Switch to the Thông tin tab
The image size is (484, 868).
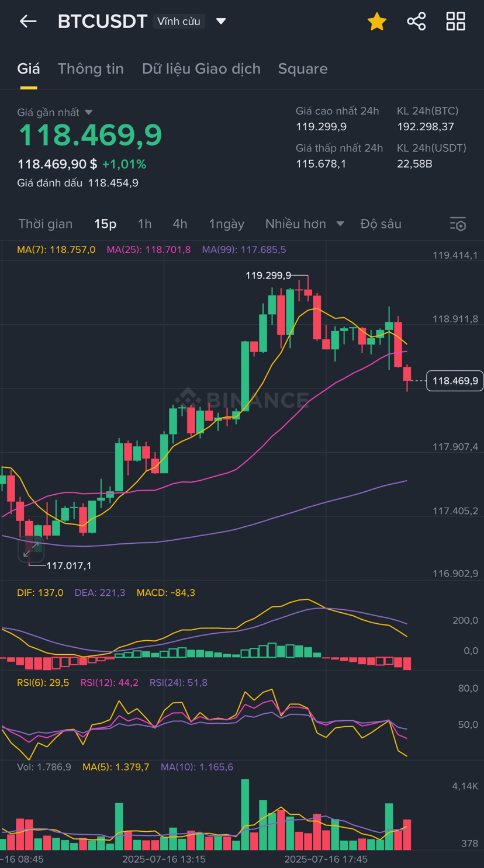click(91, 69)
